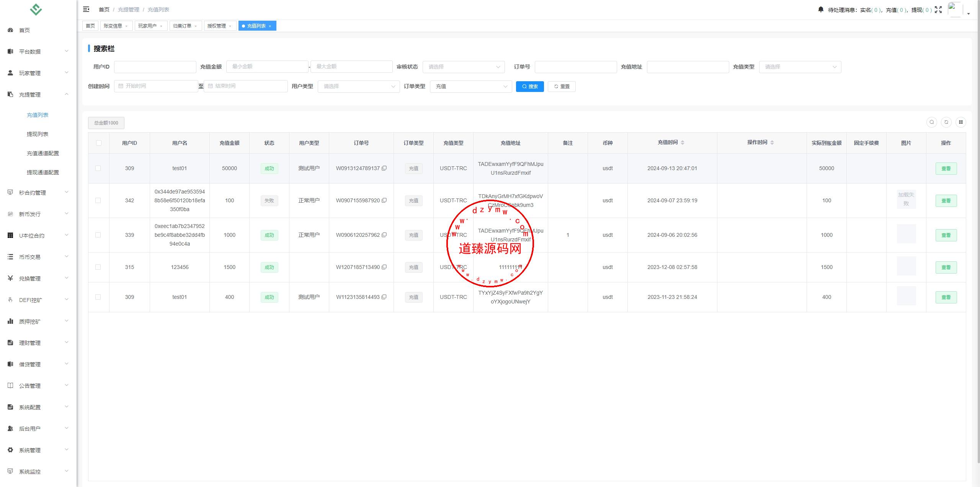
Task: Copy order number W0913124789137
Action: pos(384,168)
